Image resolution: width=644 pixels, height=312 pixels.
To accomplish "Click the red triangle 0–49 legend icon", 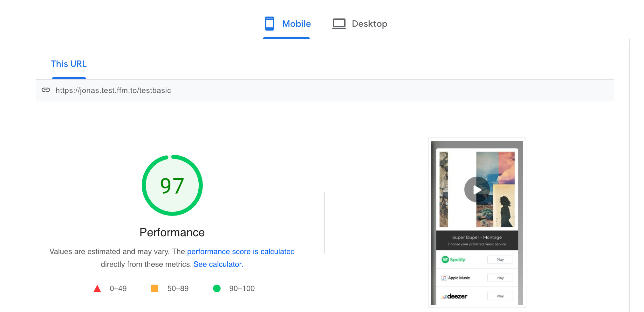I will (x=97, y=289).
